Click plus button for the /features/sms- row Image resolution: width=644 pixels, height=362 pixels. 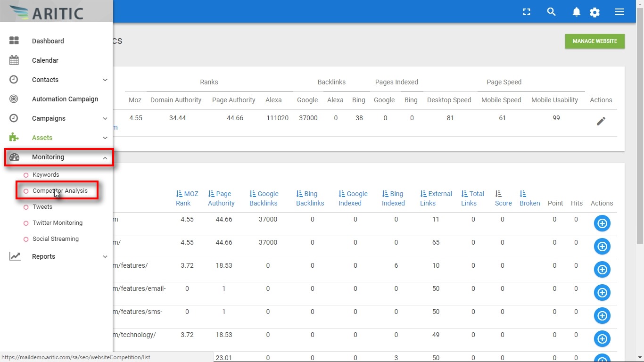click(x=602, y=315)
